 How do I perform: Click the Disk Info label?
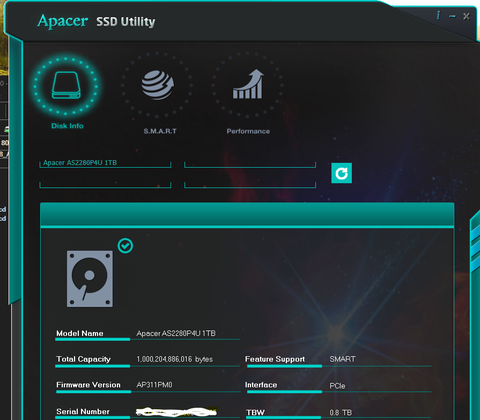(67, 126)
